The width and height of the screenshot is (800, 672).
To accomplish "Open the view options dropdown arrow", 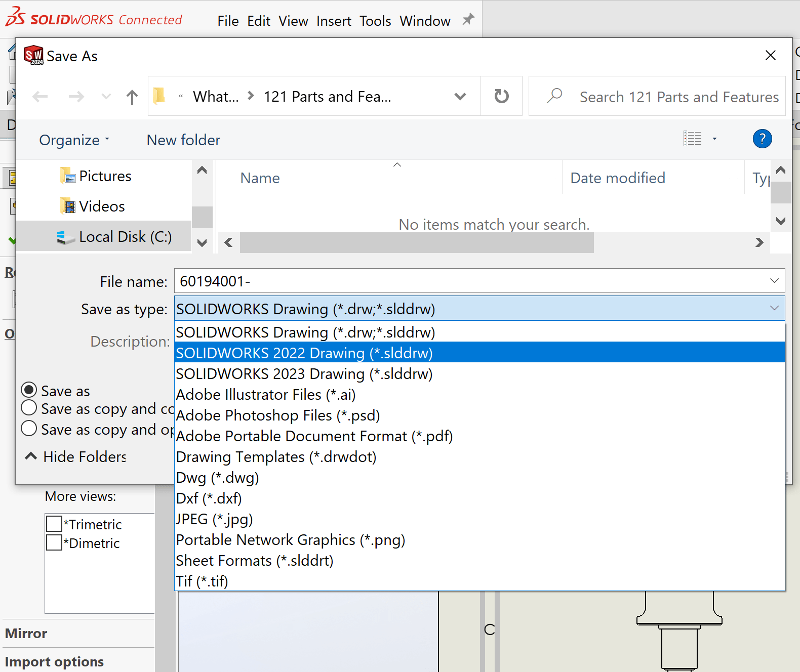I will pos(714,139).
